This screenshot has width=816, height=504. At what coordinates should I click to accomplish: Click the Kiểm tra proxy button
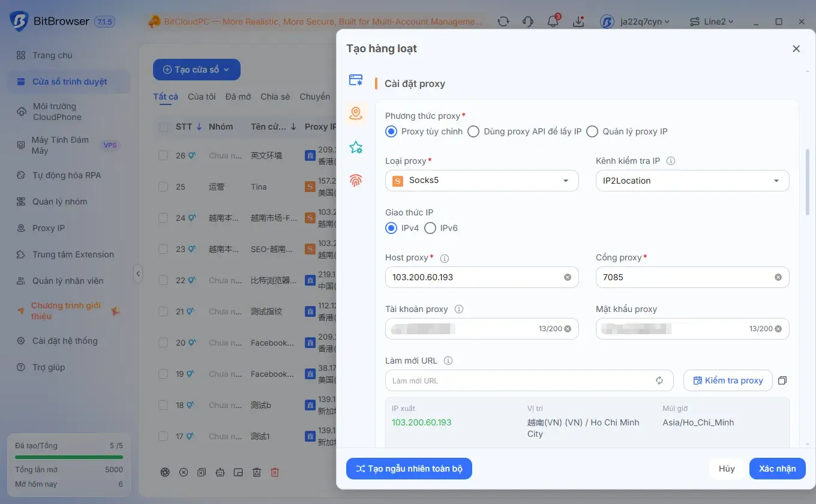[x=728, y=380]
